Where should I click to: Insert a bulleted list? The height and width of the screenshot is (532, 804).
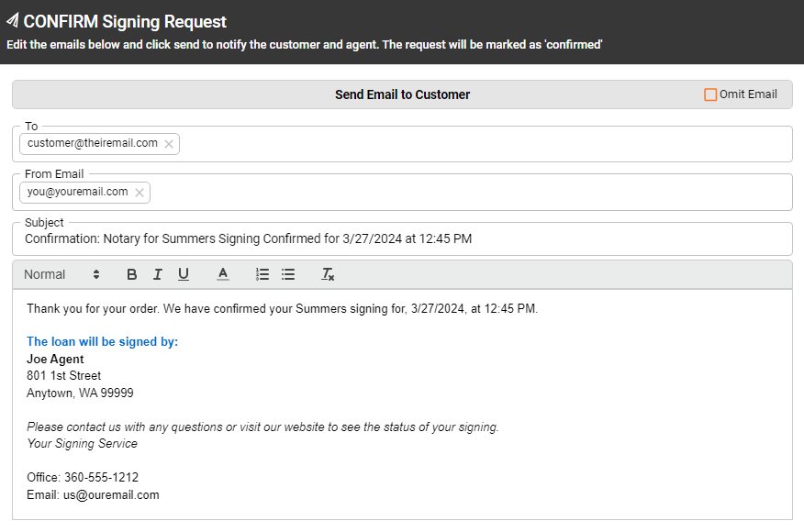point(288,274)
